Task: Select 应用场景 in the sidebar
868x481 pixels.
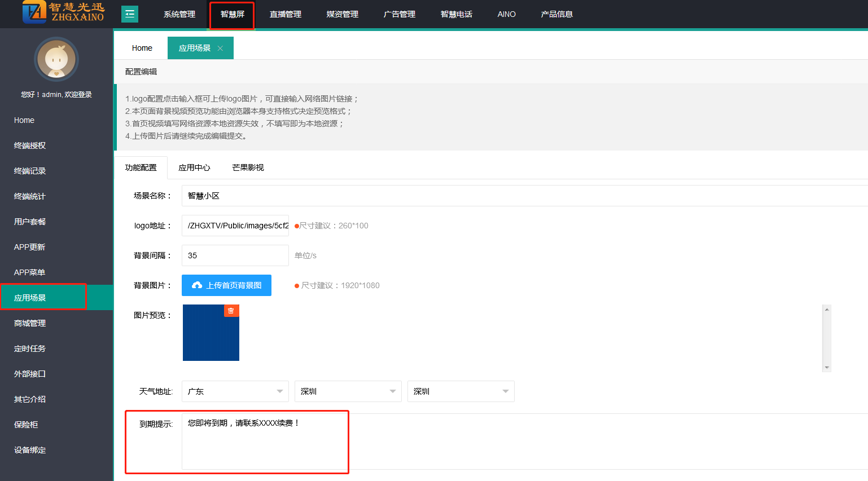Action: pos(56,298)
